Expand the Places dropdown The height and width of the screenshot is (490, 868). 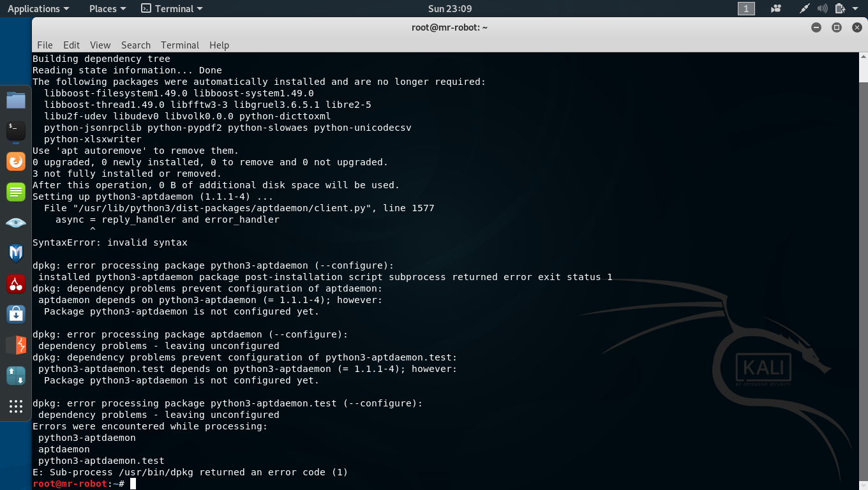107,9
